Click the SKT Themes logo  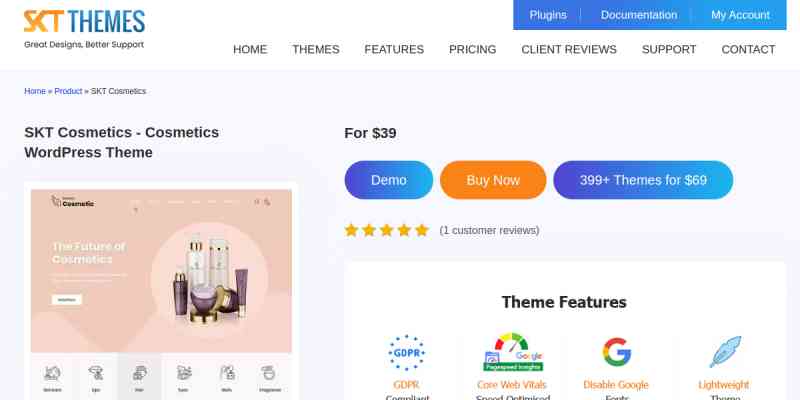tap(84, 29)
